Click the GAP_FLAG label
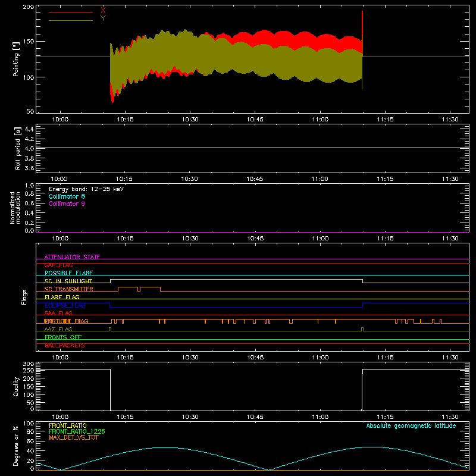The height and width of the screenshot is (476, 476). point(58,265)
